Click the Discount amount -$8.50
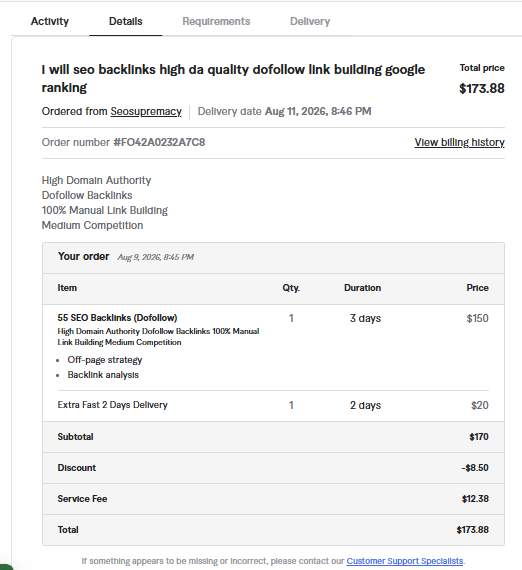Viewport: 522px width, 570px height. click(475, 467)
